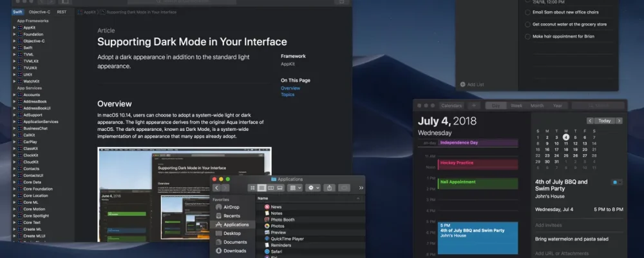Open Finder action gear dropdown
Viewport: 644px width, 258px height.
point(313,188)
